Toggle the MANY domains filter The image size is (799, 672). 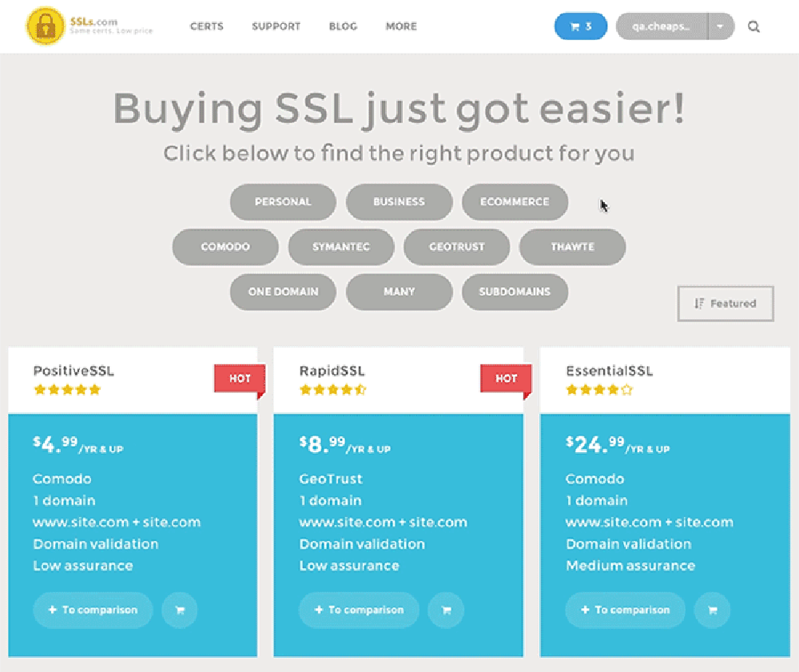click(399, 292)
